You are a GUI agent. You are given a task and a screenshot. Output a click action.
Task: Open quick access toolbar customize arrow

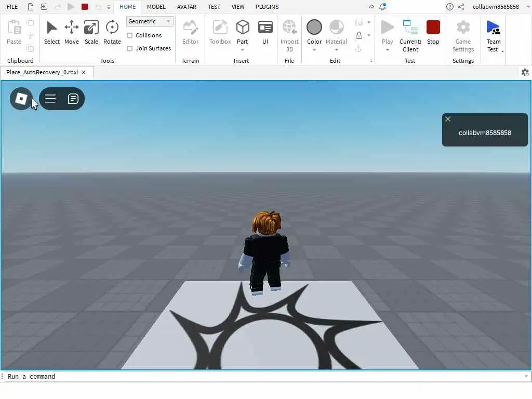click(109, 7)
